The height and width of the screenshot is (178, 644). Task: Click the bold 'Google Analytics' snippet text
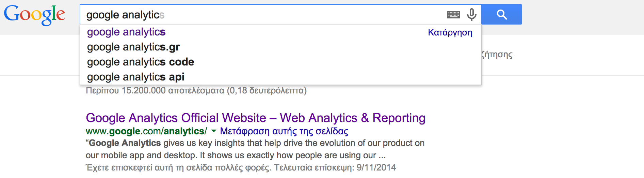click(x=125, y=143)
